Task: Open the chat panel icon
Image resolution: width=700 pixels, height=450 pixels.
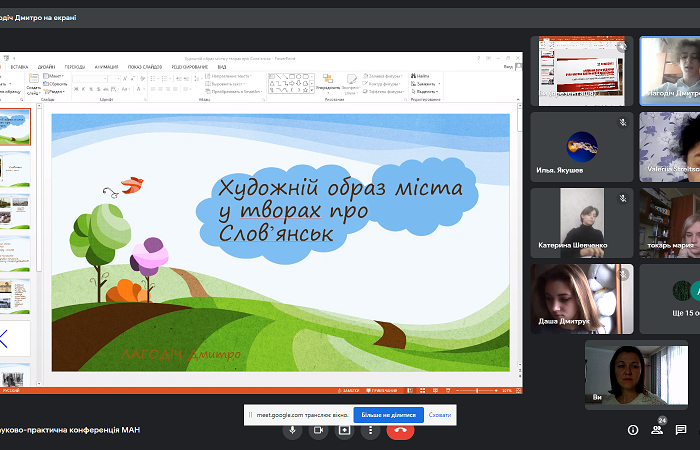Action: pos(682,430)
